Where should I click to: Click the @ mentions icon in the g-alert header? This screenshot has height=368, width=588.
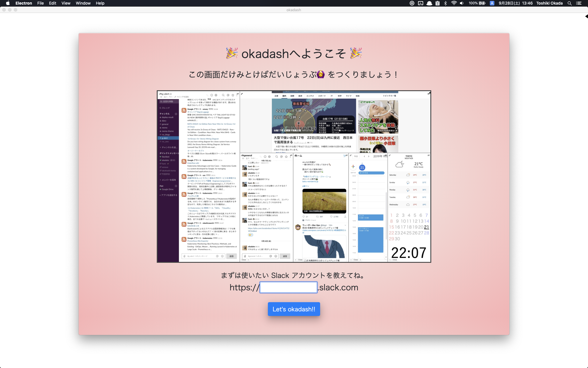[229, 95]
